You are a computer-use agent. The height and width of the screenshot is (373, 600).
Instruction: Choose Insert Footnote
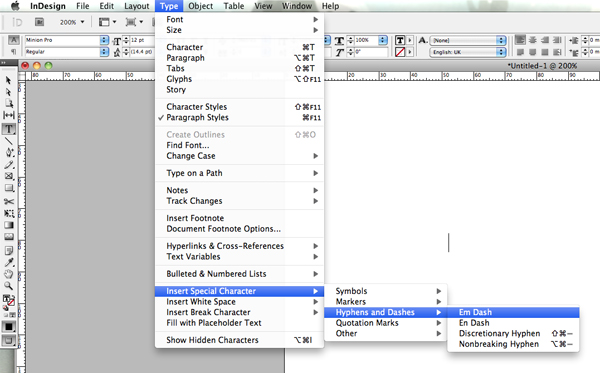(240, 218)
